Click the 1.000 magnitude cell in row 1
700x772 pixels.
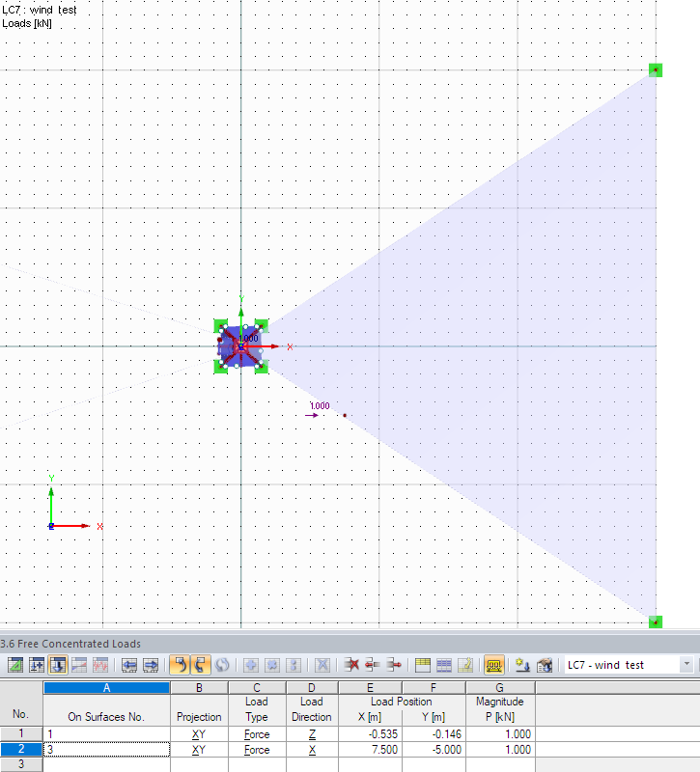pos(500,734)
